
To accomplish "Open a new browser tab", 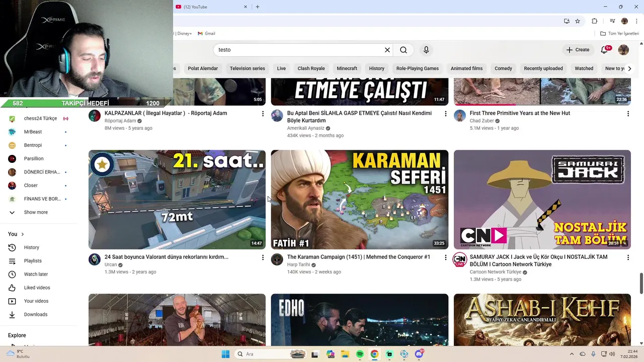I will (258, 7).
